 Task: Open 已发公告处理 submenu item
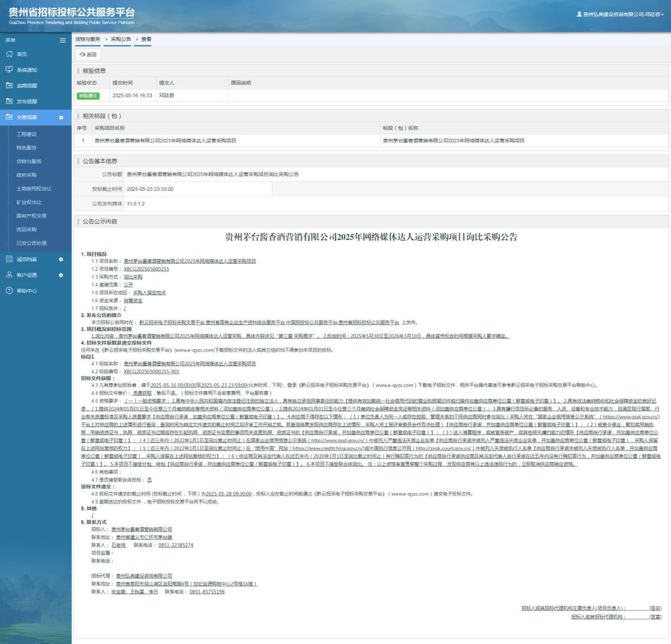pyautogui.click(x=31, y=243)
